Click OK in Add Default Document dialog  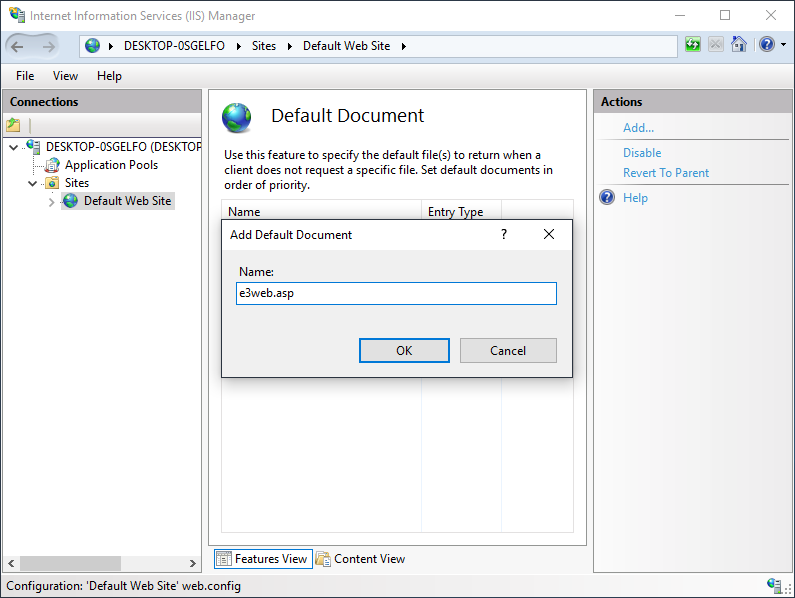(404, 350)
